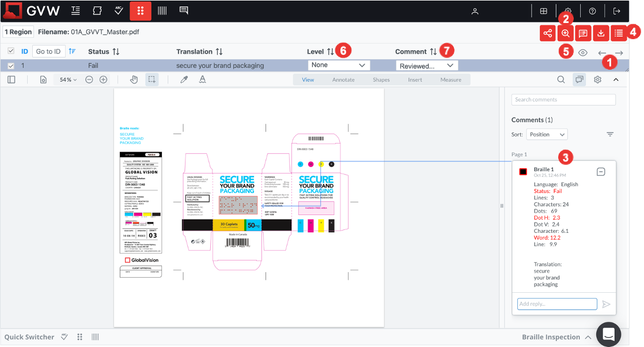Pick the eyedropper tool in toolbar

pos(184,80)
